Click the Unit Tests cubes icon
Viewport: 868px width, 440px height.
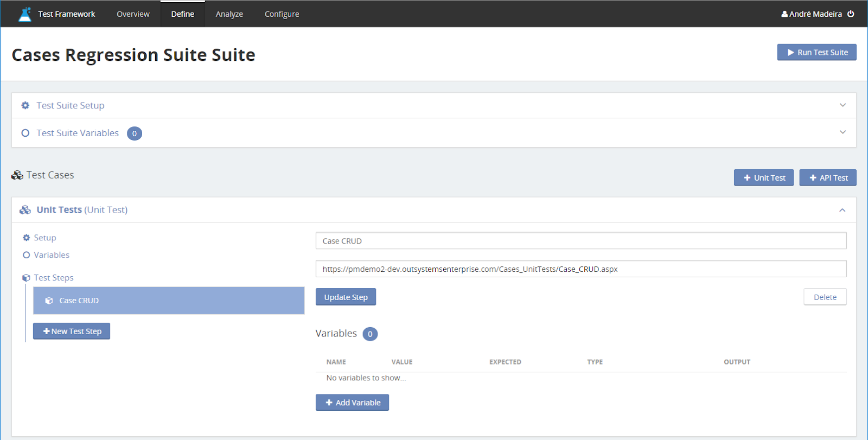(x=25, y=210)
